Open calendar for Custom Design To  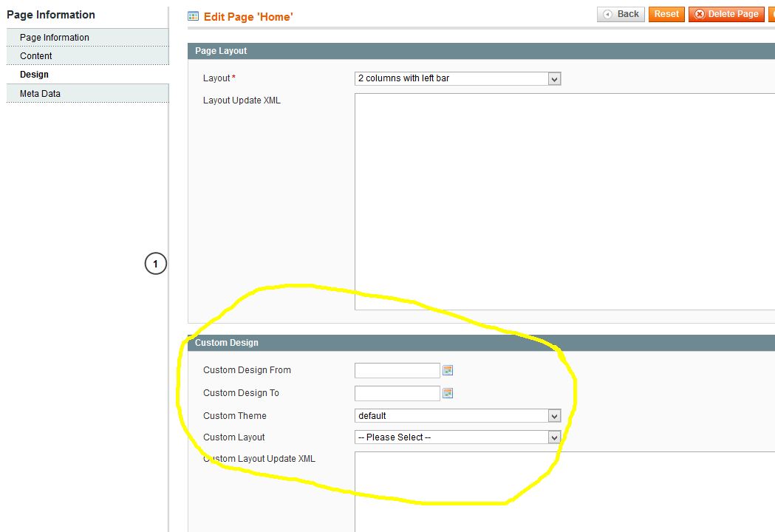pos(448,393)
